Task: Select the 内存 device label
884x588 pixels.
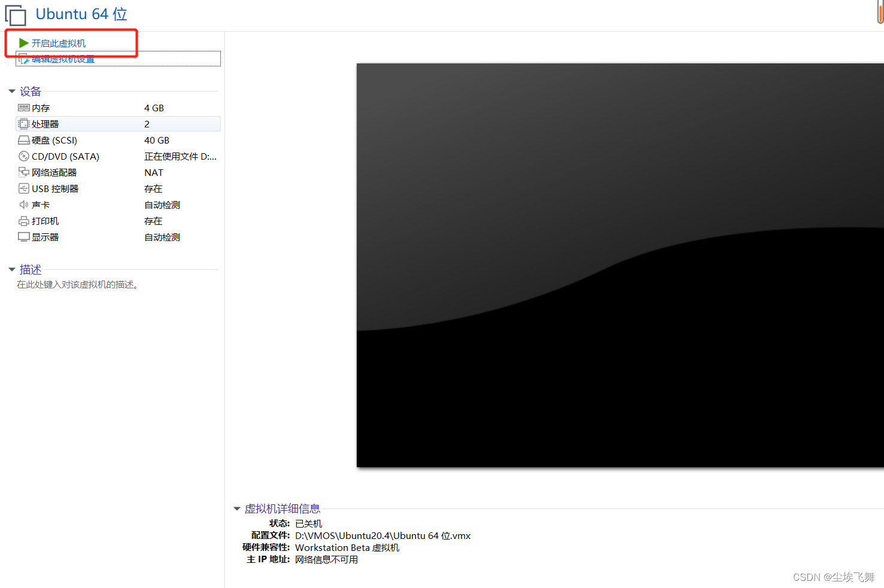Action: (x=41, y=108)
